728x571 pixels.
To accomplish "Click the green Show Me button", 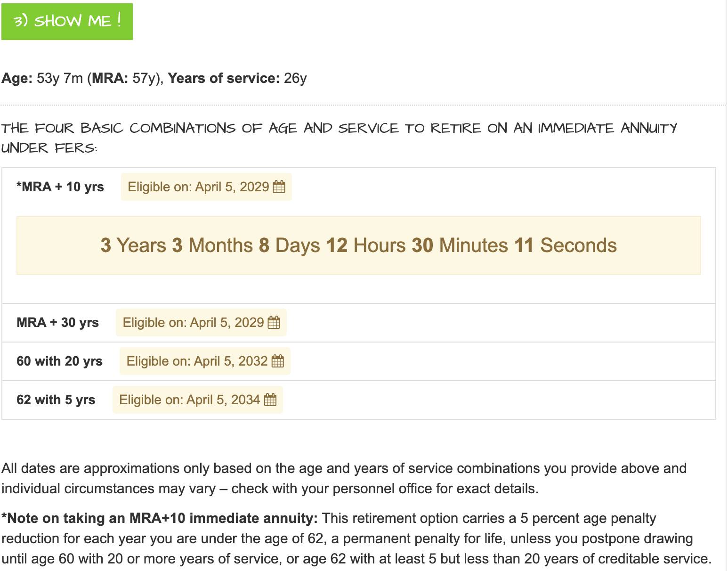I will [67, 22].
